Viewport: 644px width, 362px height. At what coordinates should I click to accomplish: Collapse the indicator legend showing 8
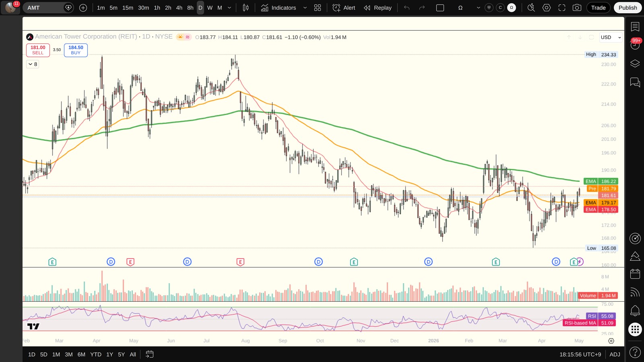pos(33,64)
